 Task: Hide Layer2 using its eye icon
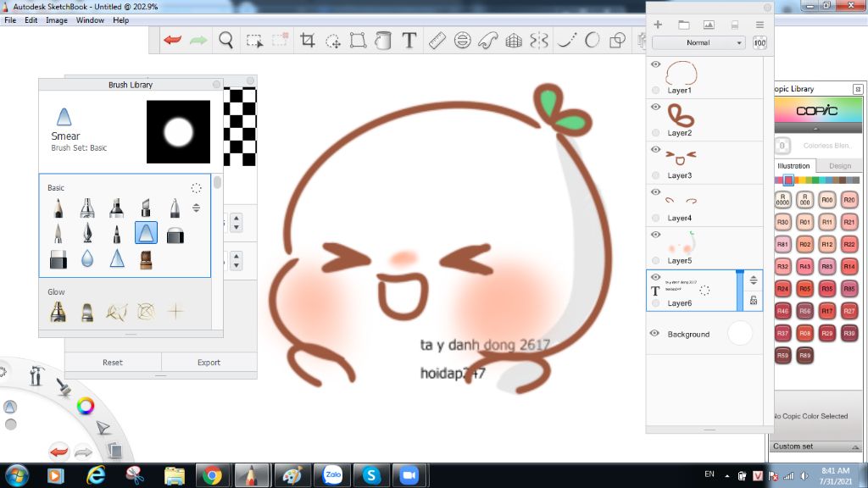(x=655, y=107)
